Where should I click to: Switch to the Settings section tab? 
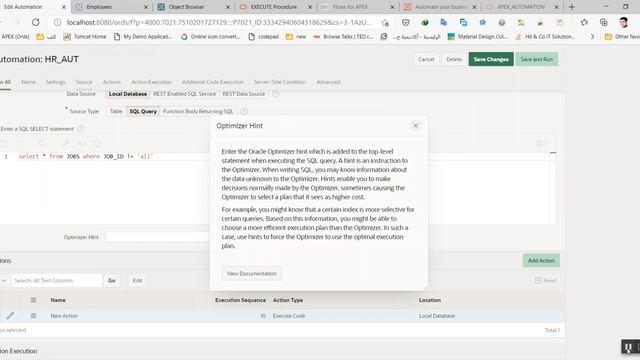coord(56,82)
